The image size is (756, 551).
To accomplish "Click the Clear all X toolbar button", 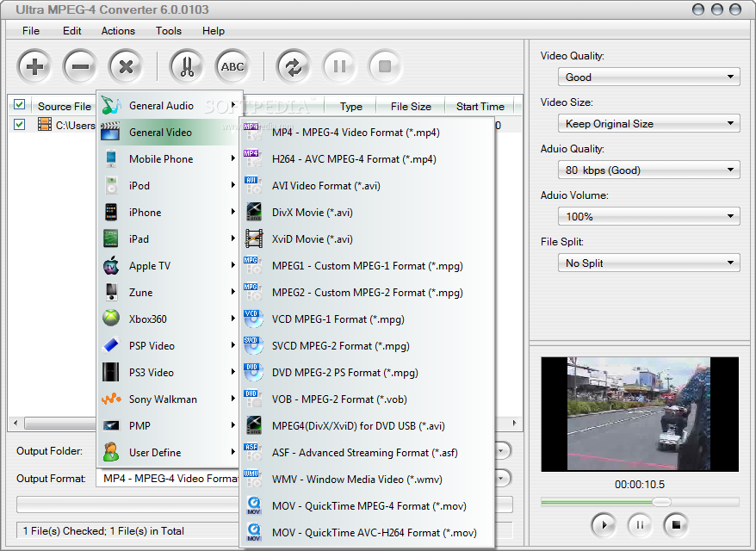I will [x=126, y=66].
